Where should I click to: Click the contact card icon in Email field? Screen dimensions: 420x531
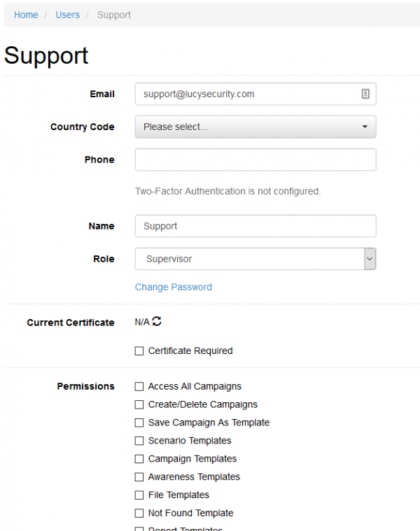tap(365, 94)
